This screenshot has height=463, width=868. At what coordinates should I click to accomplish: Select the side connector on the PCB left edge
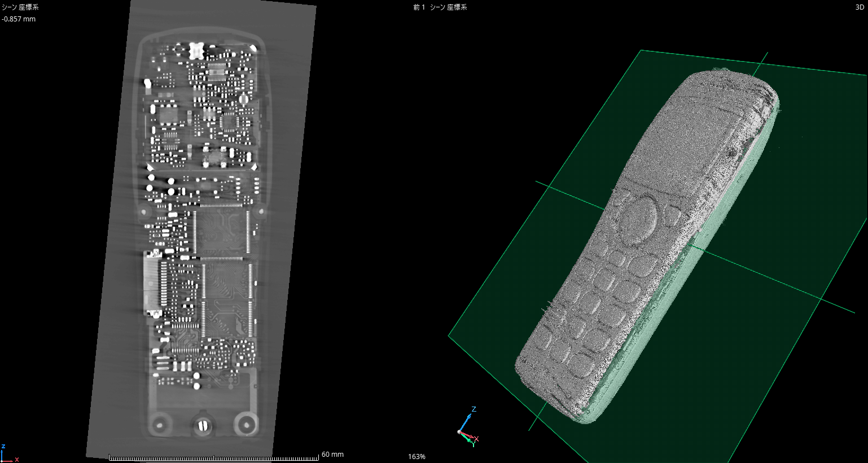click(x=152, y=282)
